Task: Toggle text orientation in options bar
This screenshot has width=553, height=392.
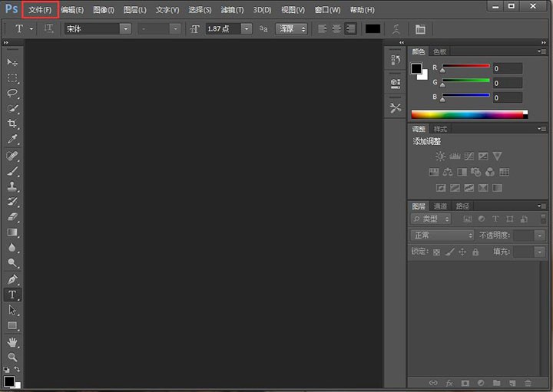Action: (48, 29)
